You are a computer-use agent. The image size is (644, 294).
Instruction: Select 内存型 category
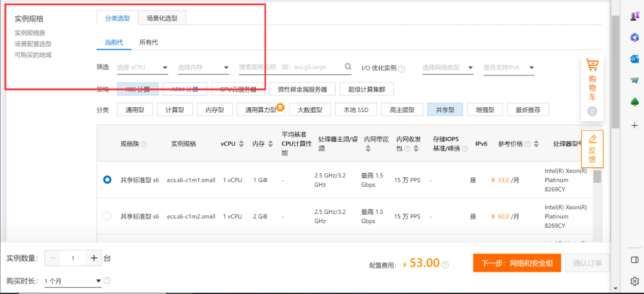pos(215,110)
